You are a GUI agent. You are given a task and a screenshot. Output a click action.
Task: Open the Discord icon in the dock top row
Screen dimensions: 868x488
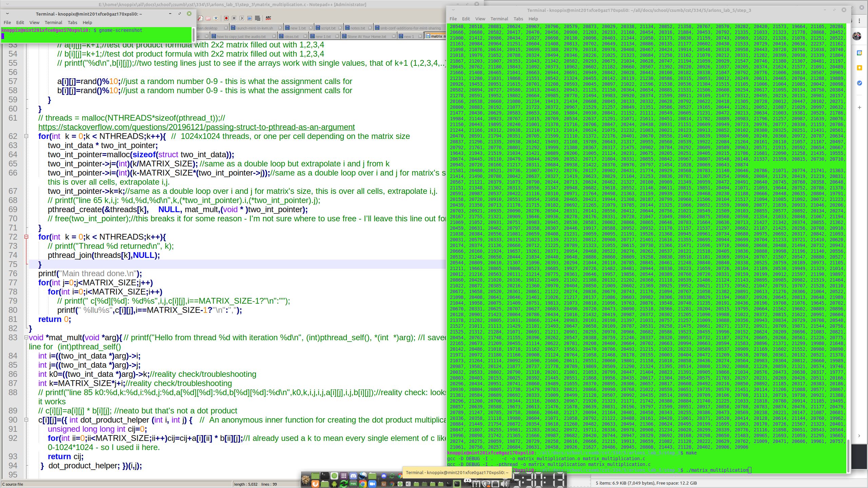pos(353,476)
